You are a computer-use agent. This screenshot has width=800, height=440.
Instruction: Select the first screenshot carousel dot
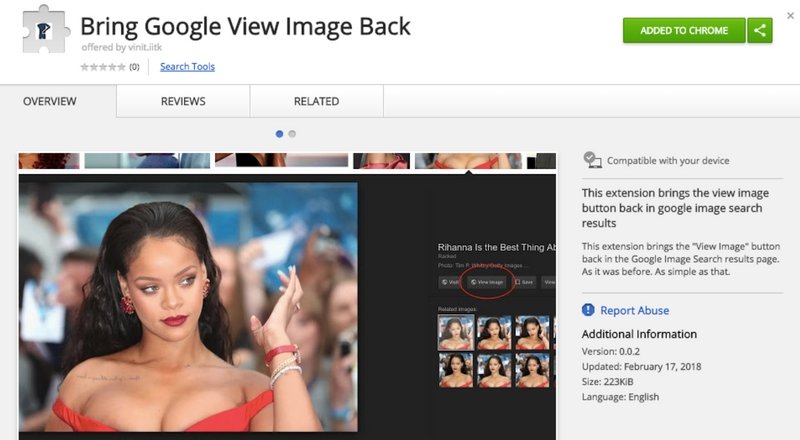(x=279, y=134)
